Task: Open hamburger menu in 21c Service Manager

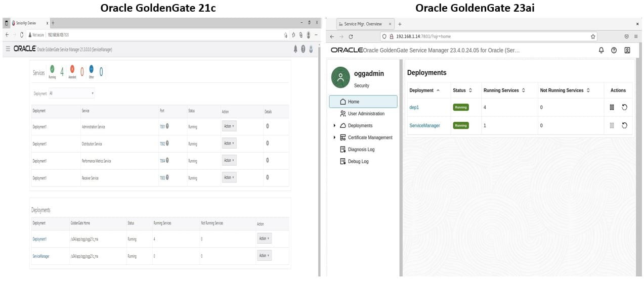Action: click(8, 49)
